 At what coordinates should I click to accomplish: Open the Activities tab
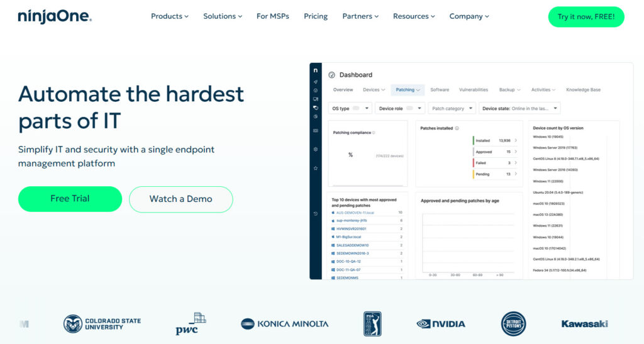pyautogui.click(x=543, y=89)
